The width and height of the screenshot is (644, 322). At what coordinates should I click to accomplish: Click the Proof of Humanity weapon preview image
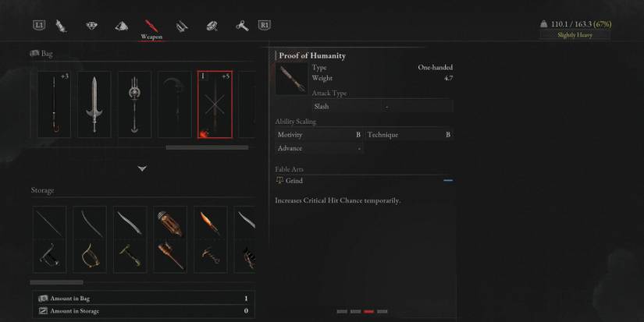pos(292,79)
